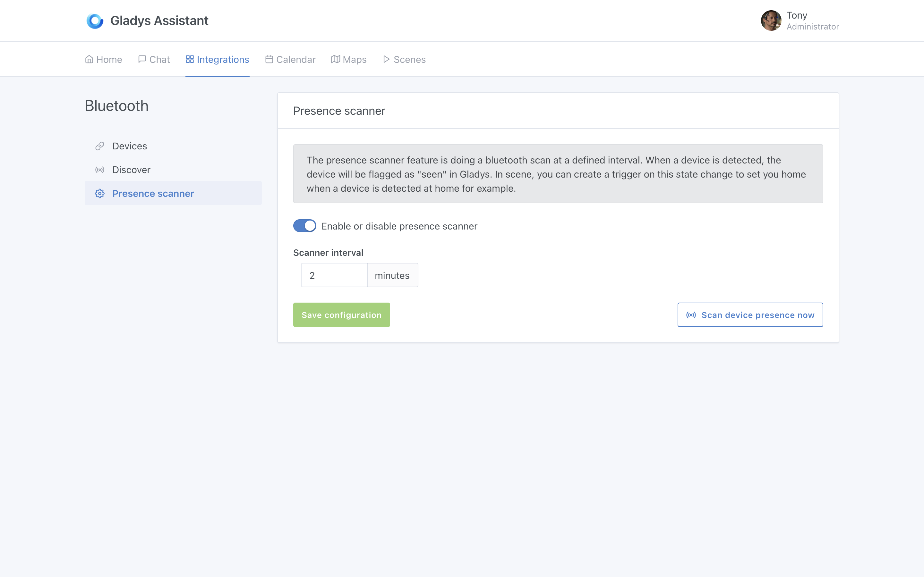
Task: Click the scanner interval input field
Action: 334,275
